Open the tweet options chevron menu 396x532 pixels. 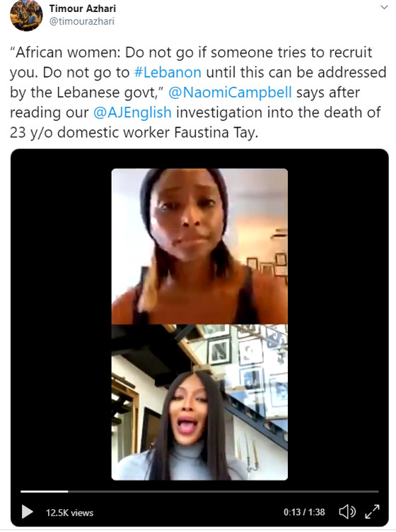(384, 7)
